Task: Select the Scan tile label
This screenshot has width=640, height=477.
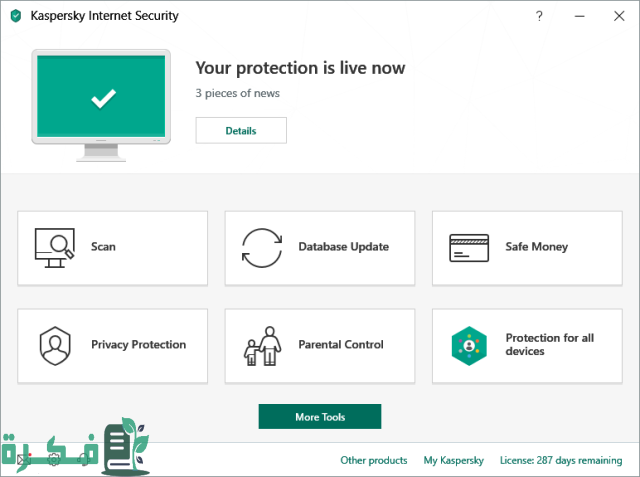Action: click(x=103, y=246)
